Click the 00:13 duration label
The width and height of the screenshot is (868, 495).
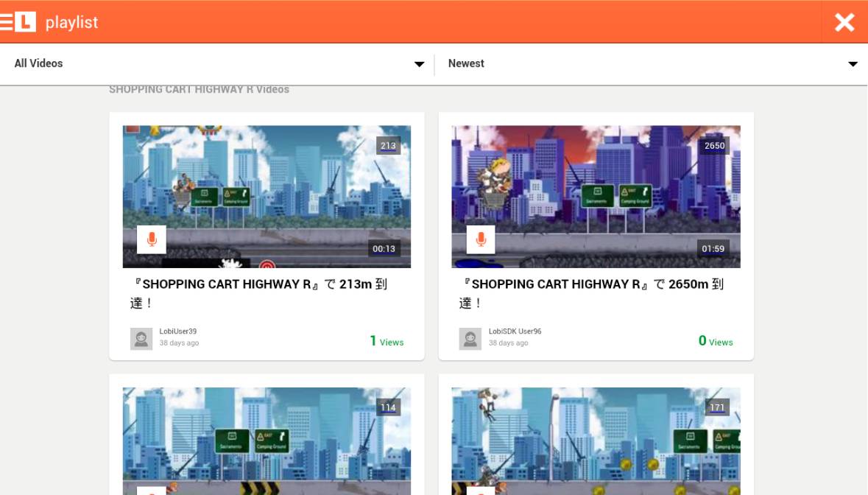pos(384,249)
